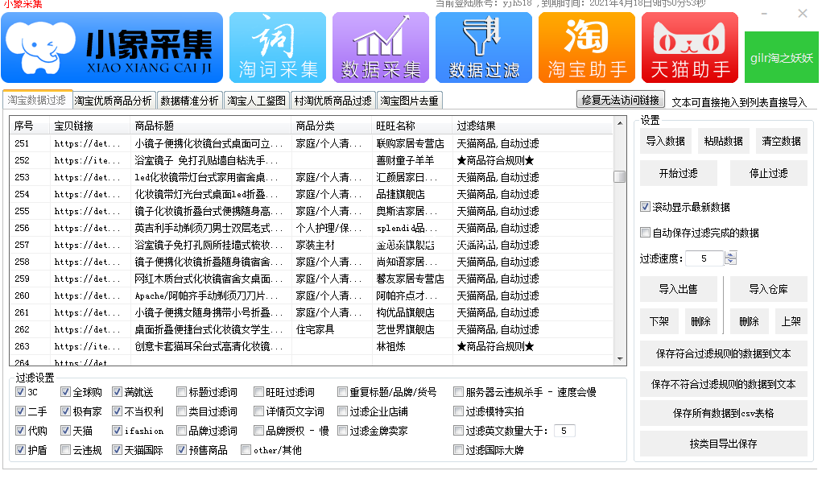Click 过滤英文数量大于 value field

[x=564, y=431]
